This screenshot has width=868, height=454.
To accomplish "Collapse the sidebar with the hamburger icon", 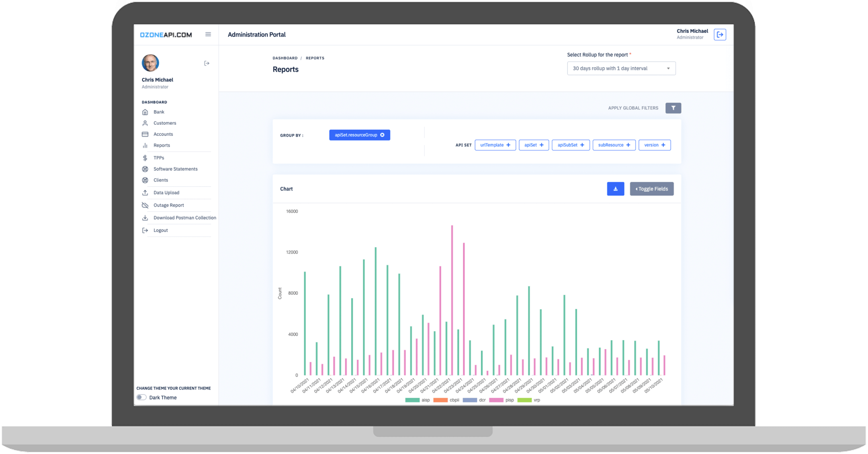I will click(x=208, y=34).
